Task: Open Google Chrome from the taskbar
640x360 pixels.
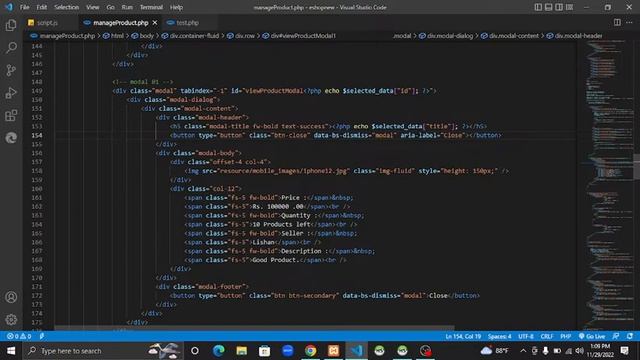Action: [310, 351]
